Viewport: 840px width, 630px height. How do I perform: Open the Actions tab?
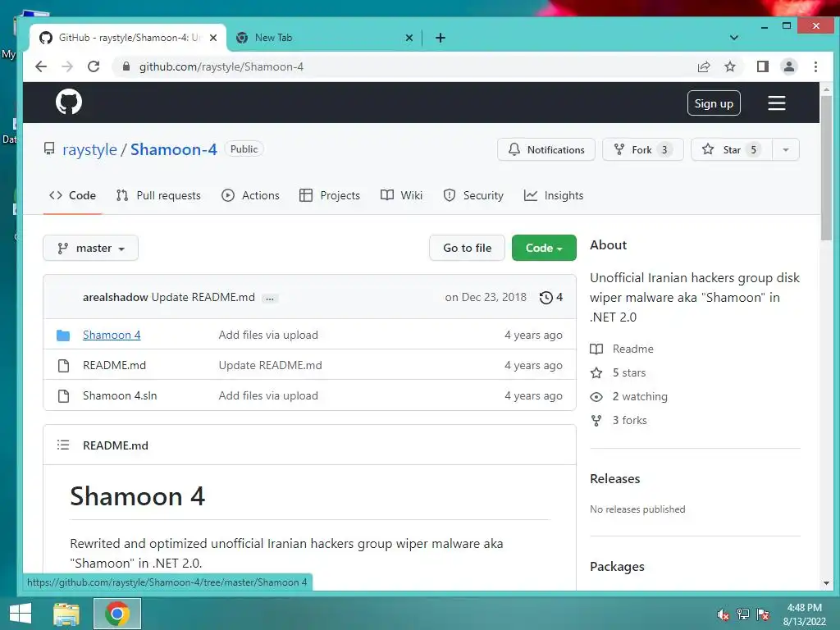click(250, 195)
